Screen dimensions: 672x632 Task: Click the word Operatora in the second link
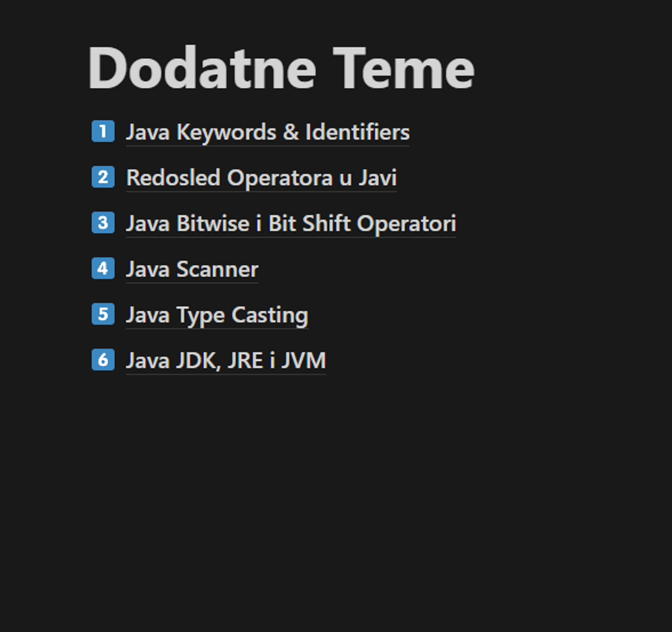pos(280,178)
